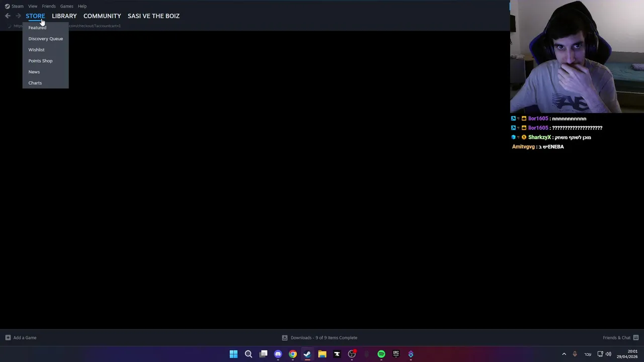Screen dimensions: 644x362
Task: Open Discord from the taskbar
Action: pyautogui.click(x=278, y=354)
